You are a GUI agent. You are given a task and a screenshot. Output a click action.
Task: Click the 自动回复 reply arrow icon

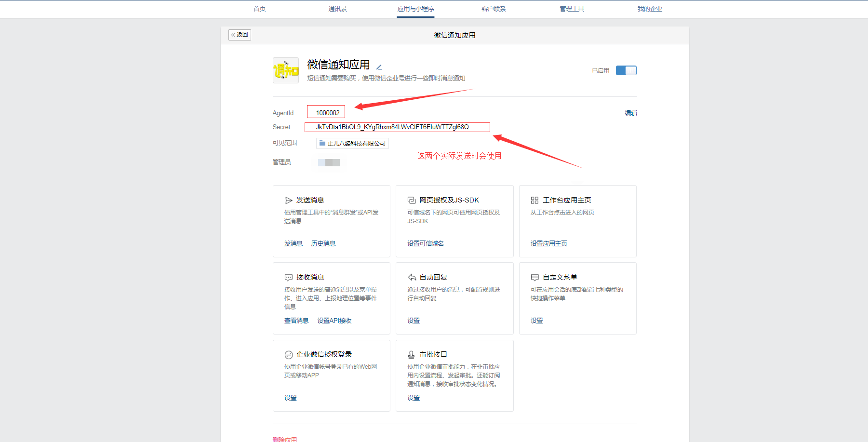pyautogui.click(x=412, y=277)
